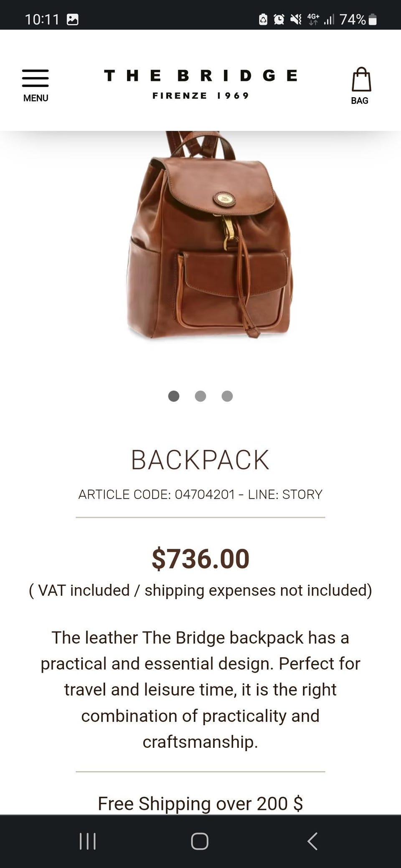Tap the alarm clock status icon

(x=279, y=19)
